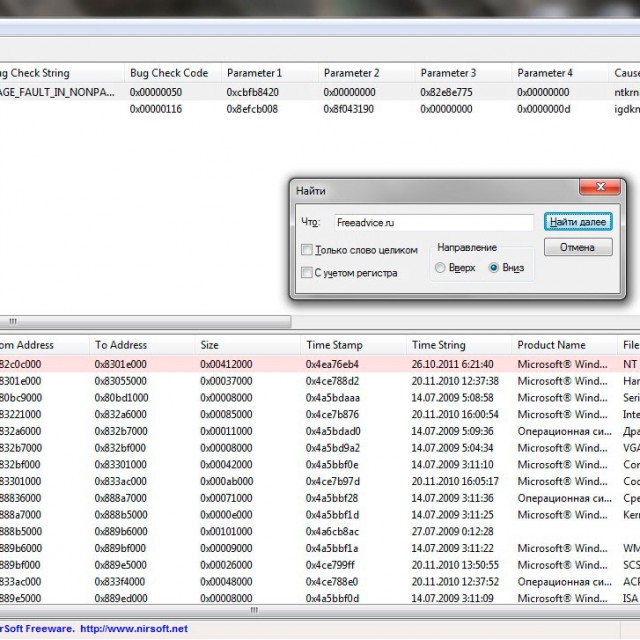The image size is (640, 640).
Task: Select the Вниз direction radio button
Action: (493, 268)
